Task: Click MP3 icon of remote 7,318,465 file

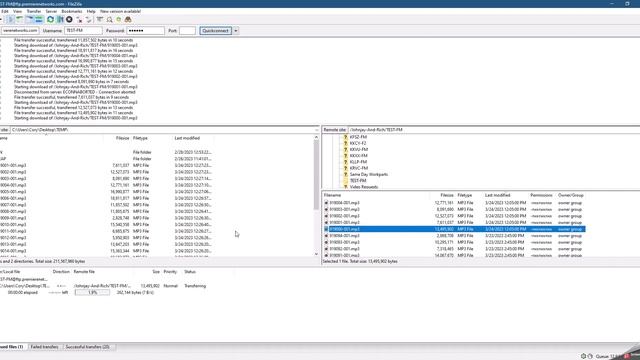Action: 326,249
